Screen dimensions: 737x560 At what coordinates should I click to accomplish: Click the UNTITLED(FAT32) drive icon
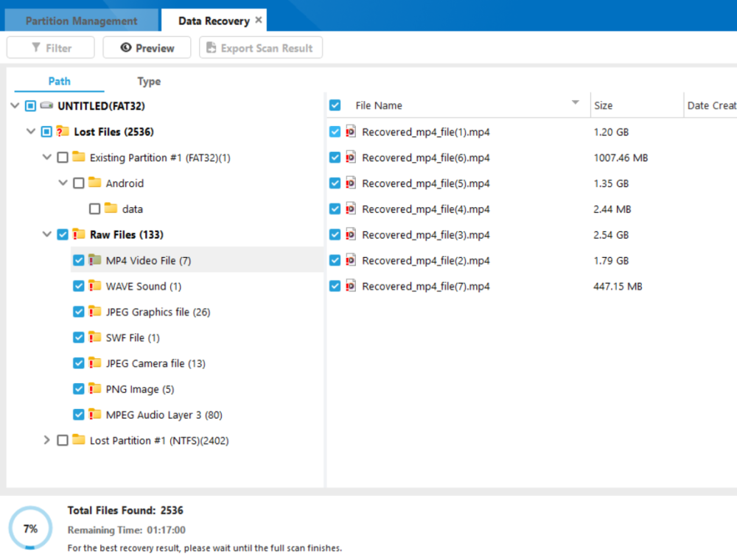pyautogui.click(x=46, y=106)
